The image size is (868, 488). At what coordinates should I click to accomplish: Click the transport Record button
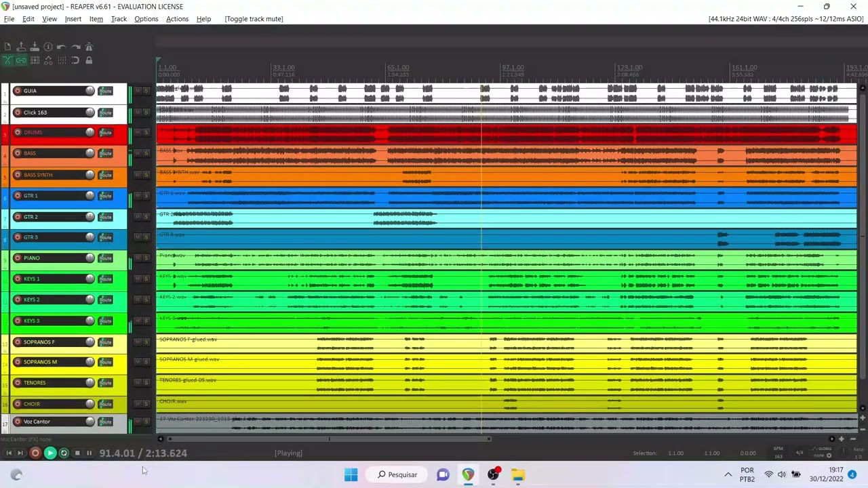(35, 453)
